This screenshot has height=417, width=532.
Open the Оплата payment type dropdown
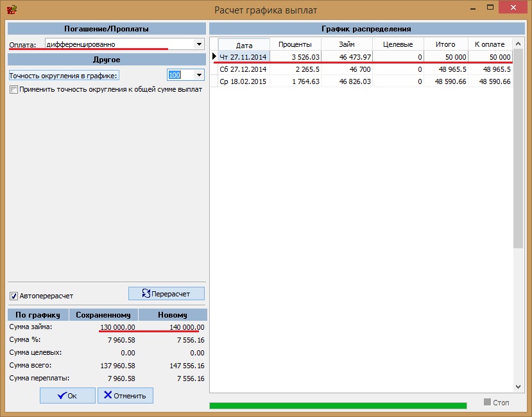[x=198, y=44]
